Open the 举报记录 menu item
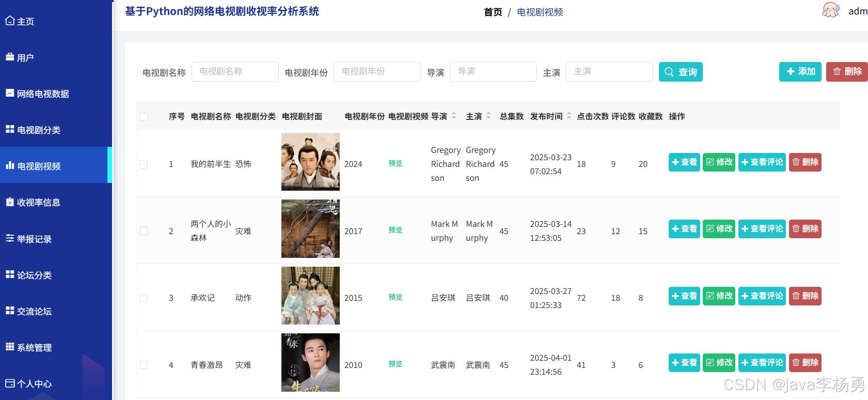This screenshot has height=400, width=868. tap(56, 239)
